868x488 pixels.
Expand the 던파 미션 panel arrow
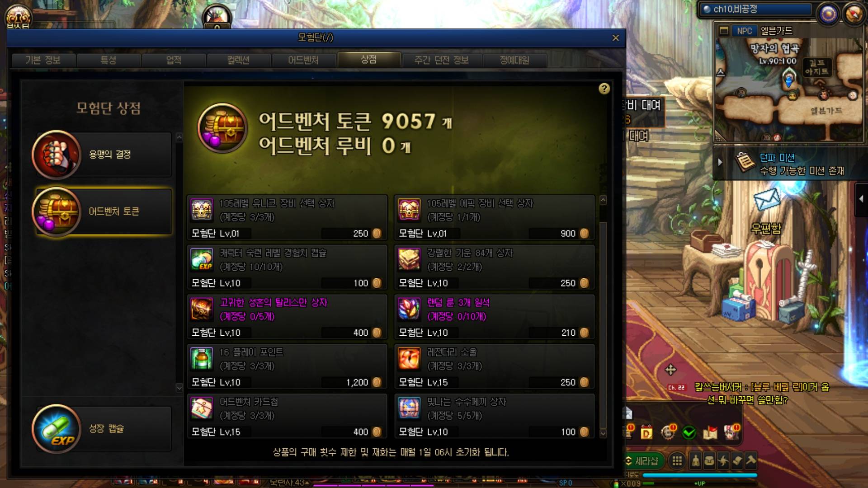(720, 162)
